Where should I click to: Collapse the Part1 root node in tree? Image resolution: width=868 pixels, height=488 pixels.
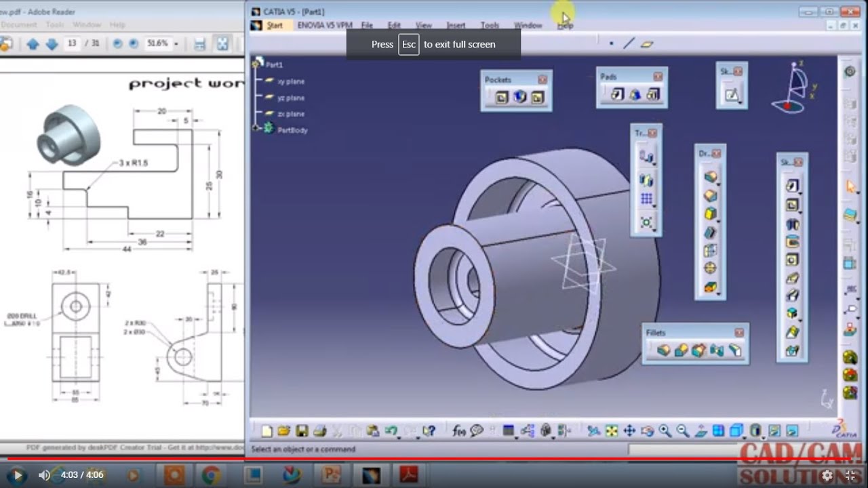point(256,64)
